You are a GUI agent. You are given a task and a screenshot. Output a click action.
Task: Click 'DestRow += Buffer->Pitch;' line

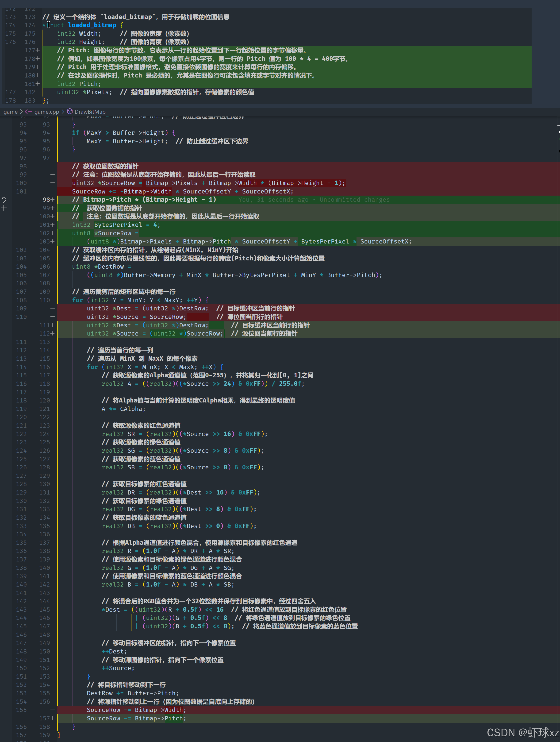click(133, 693)
